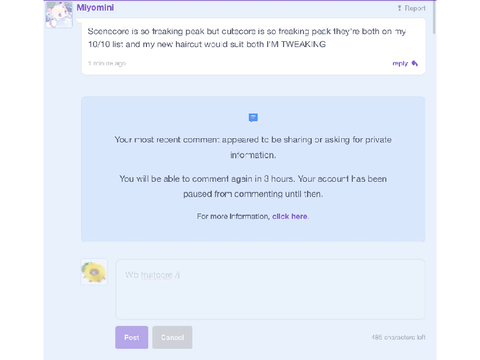Click the purple Post button
Image resolution: width=480 pixels, height=360 pixels.
[132, 337]
